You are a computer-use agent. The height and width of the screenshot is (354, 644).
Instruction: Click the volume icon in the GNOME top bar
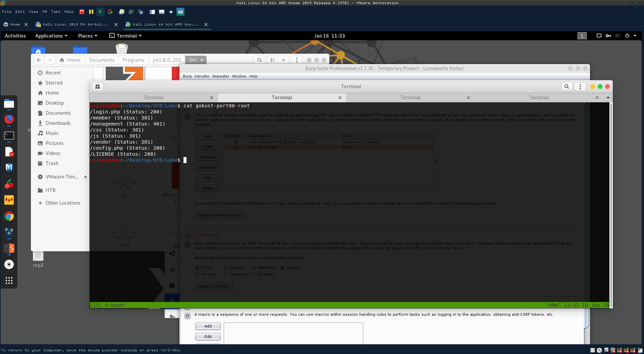[618, 36]
